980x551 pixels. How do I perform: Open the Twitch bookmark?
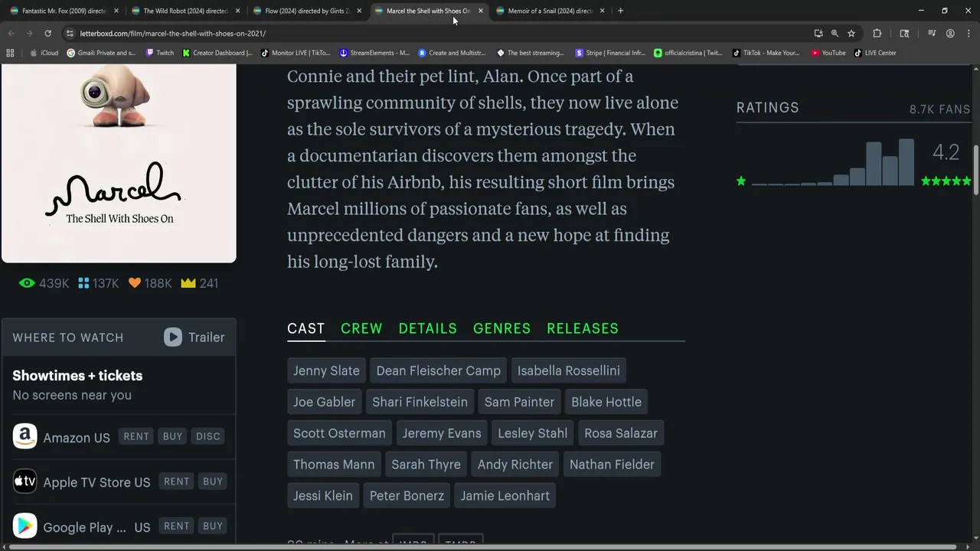tap(159, 53)
